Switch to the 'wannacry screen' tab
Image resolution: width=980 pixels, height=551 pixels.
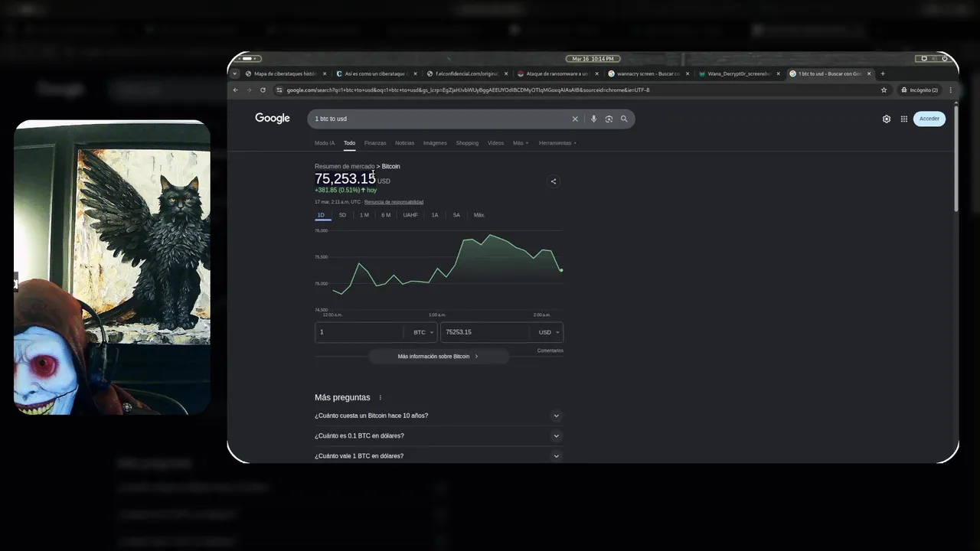tap(647, 73)
